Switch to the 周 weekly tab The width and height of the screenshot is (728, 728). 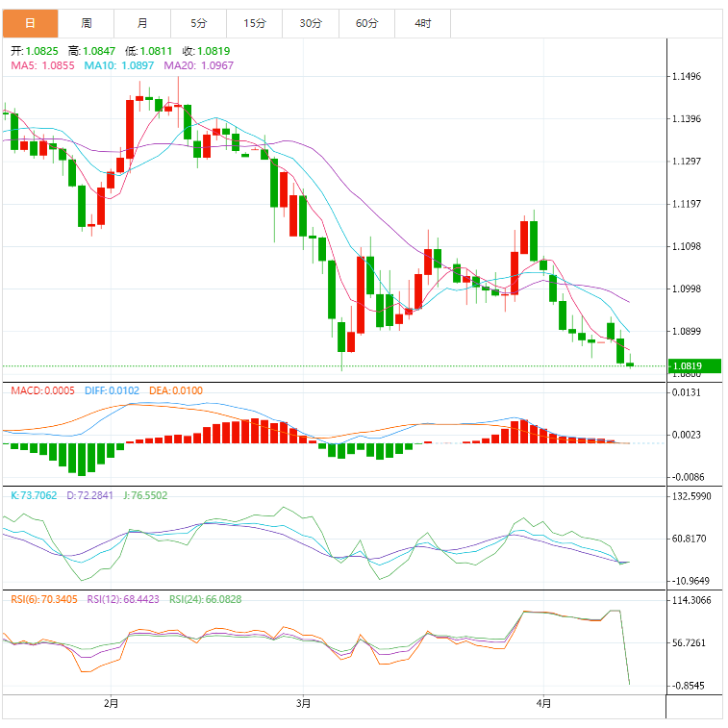click(87, 23)
